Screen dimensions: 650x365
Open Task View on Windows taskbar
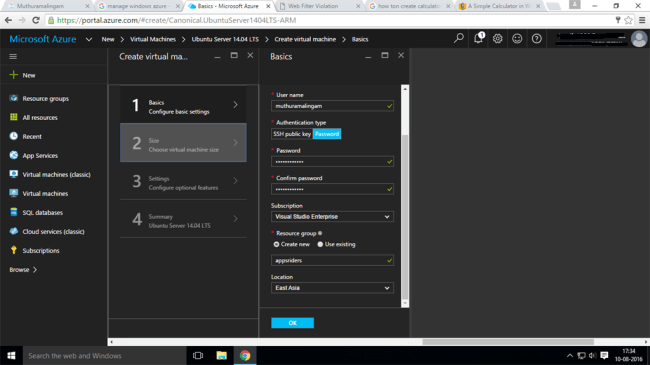pos(198,355)
